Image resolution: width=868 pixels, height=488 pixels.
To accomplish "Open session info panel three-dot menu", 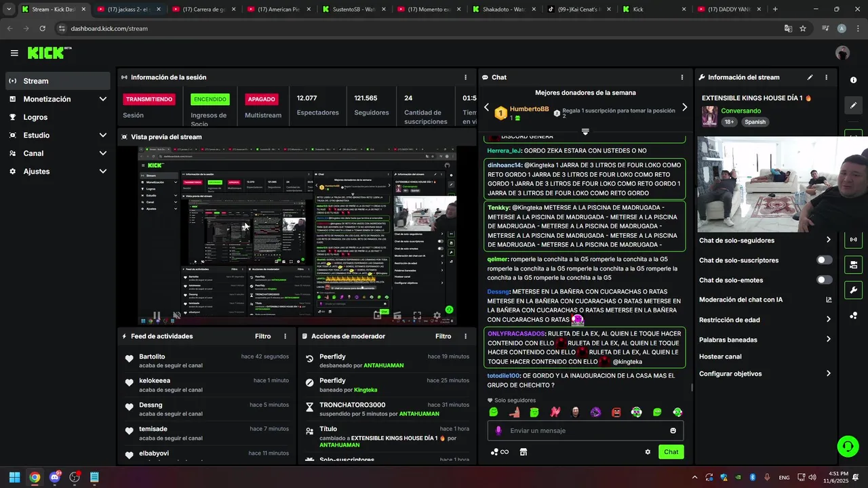I will tap(465, 77).
